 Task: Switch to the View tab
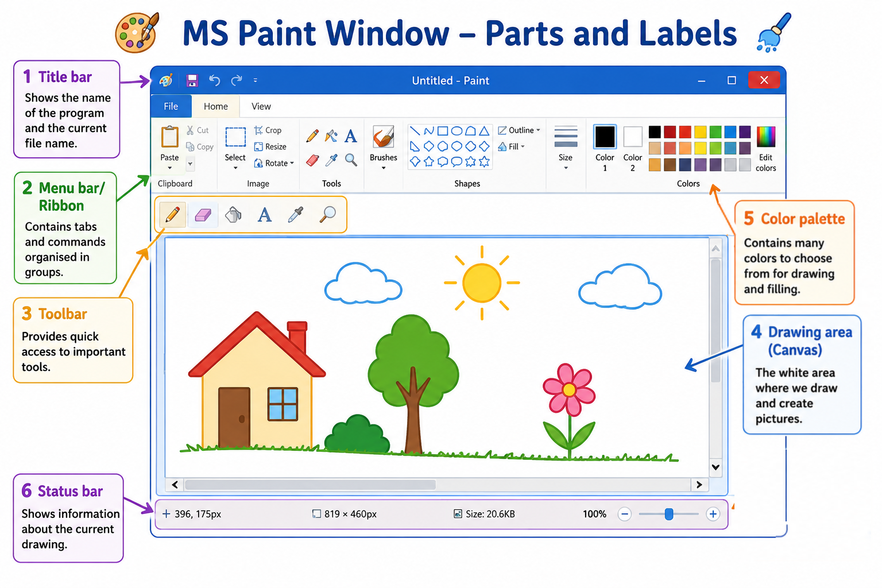pyautogui.click(x=261, y=106)
